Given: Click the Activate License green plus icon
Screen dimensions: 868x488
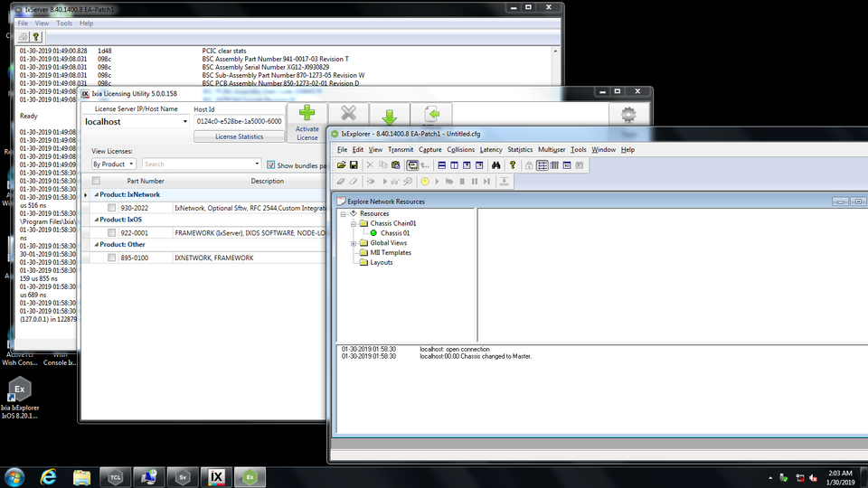Looking at the screenshot, I should 307,116.
